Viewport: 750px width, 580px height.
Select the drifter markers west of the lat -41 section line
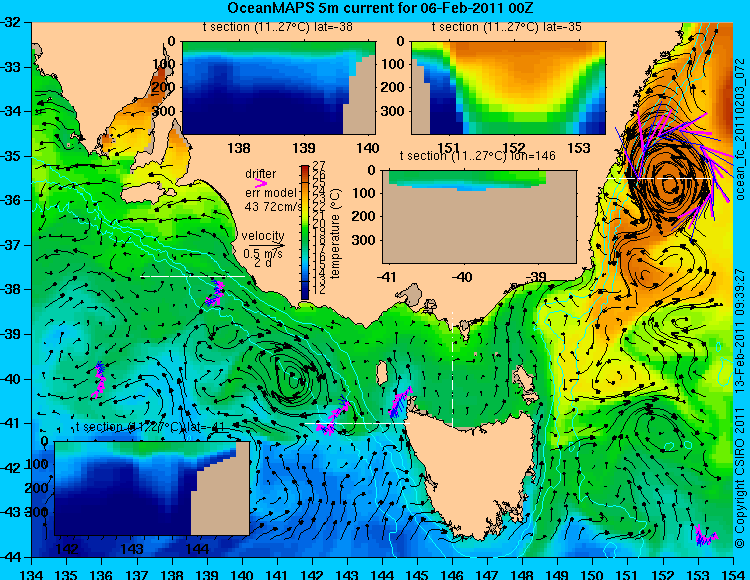click(333, 417)
